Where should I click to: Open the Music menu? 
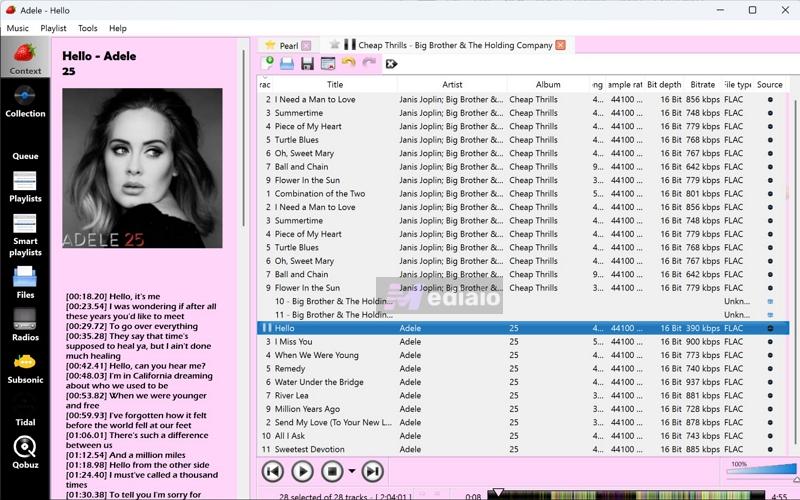pos(17,28)
